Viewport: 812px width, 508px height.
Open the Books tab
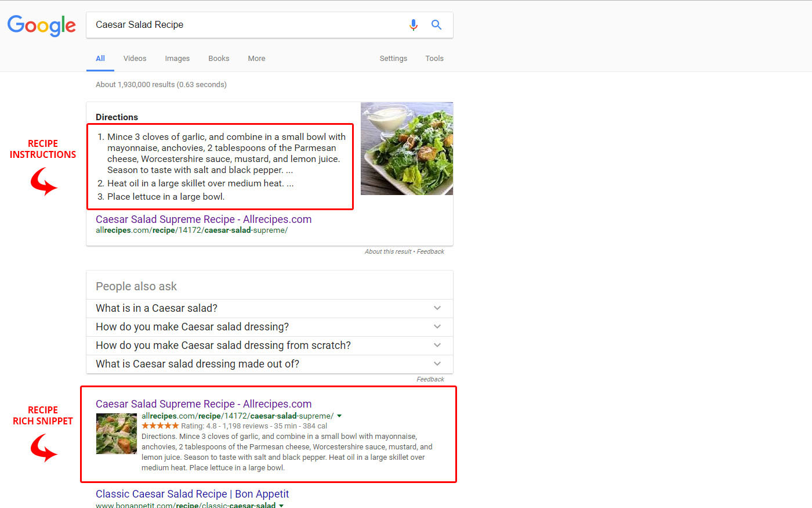coord(219,59)
